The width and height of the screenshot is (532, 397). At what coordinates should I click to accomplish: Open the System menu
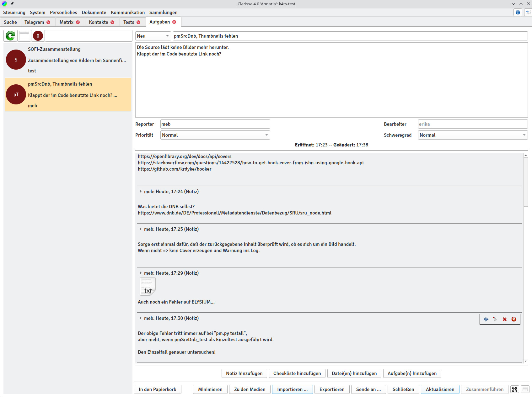(38, 13)
